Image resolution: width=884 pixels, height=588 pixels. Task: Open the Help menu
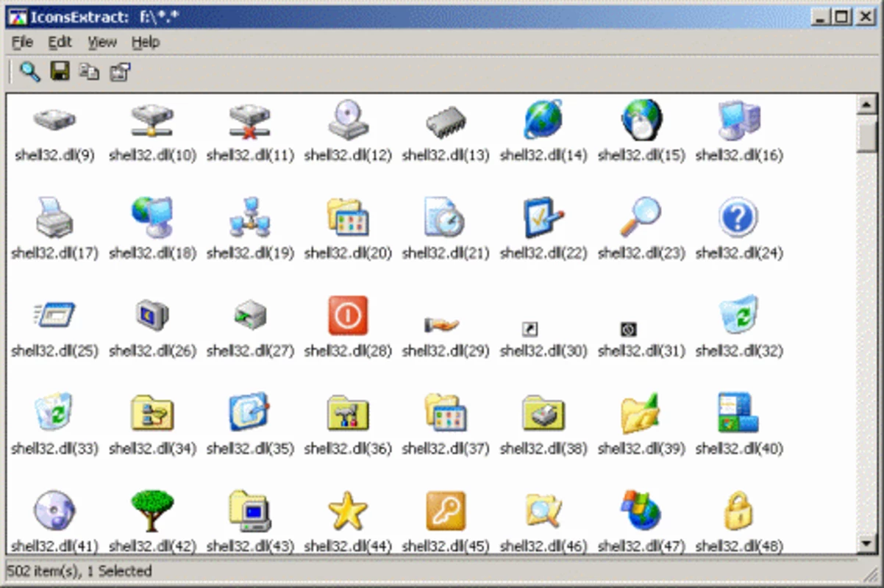point(146,42)
